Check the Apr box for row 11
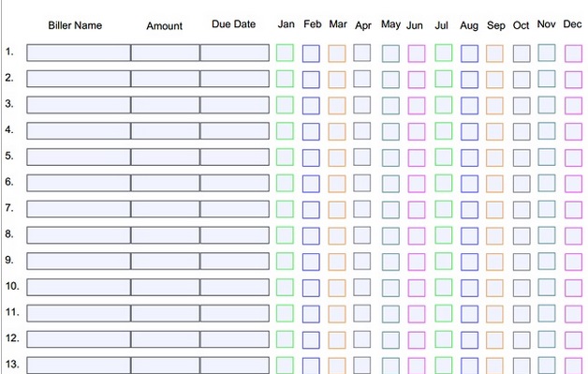This screenshot has height=374, width=588. point(361,313)
